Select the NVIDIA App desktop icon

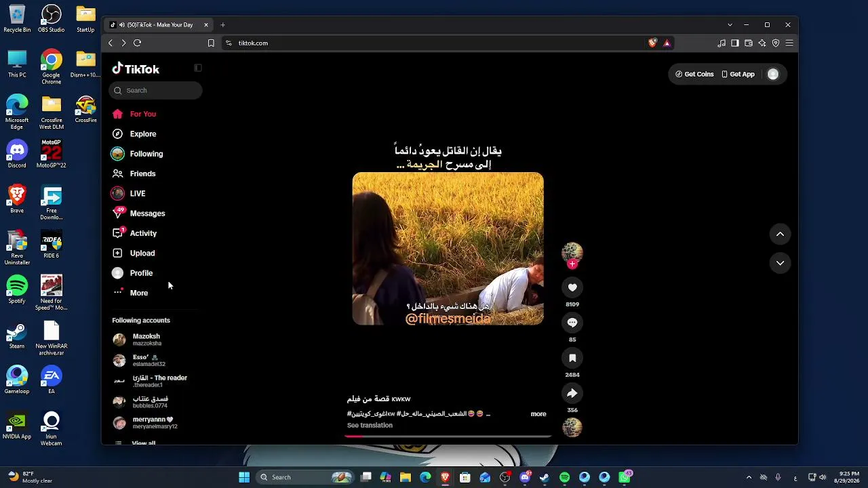pyautogui.click(x=17, y=427)
